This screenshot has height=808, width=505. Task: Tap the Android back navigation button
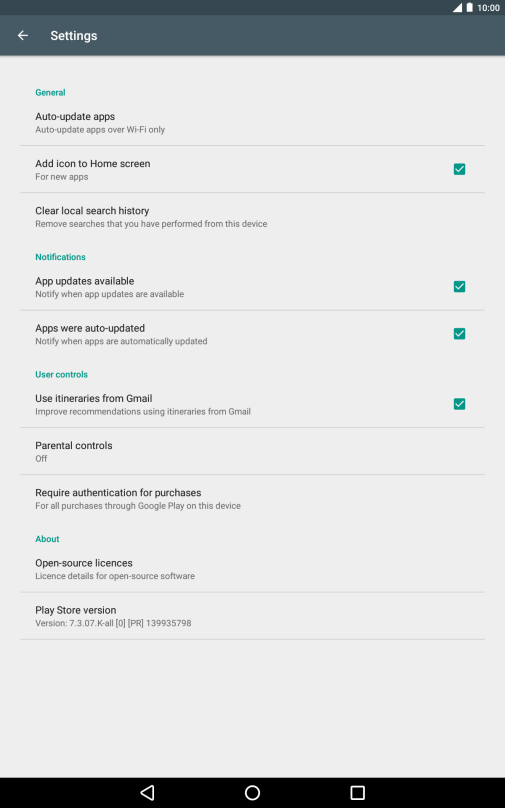point(147,793)
